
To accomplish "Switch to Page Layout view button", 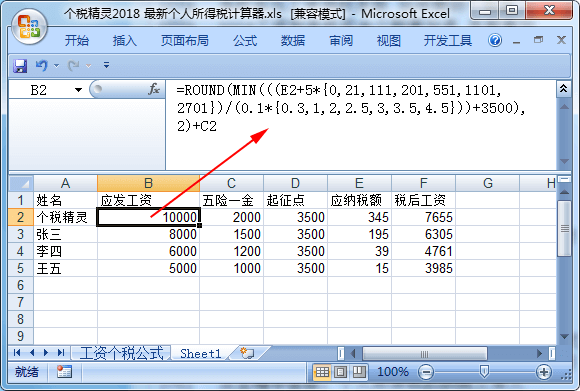I will (341, 372).
